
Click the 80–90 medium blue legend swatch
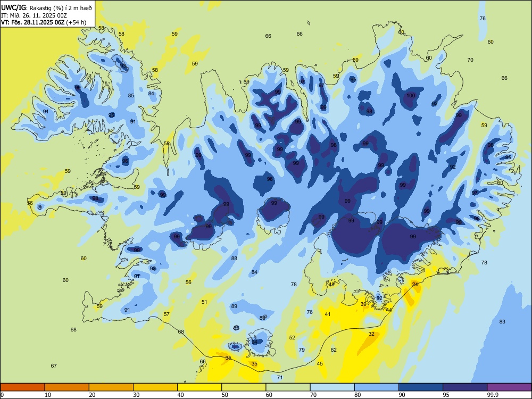pos(377,387)
